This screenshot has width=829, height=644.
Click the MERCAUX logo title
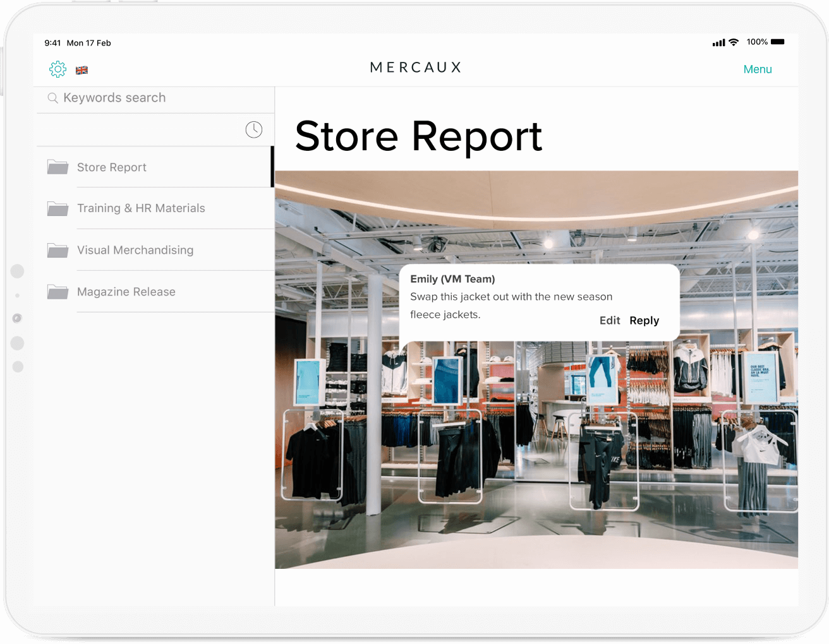tap(416, 68)
